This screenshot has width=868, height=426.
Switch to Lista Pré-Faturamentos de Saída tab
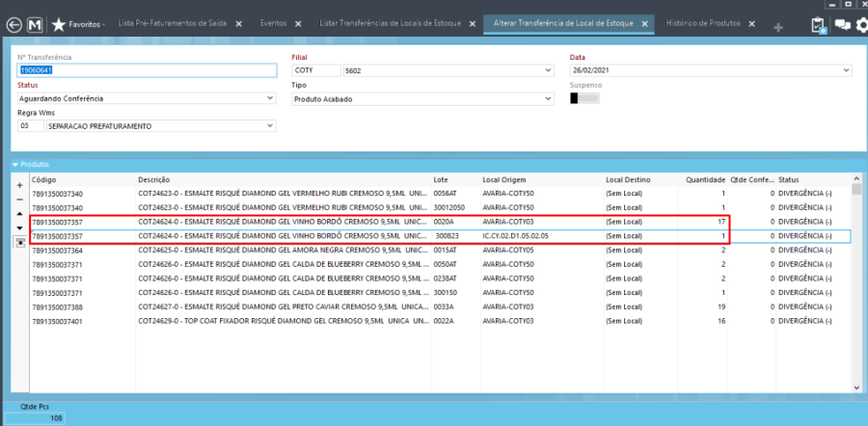coord(172,23)
